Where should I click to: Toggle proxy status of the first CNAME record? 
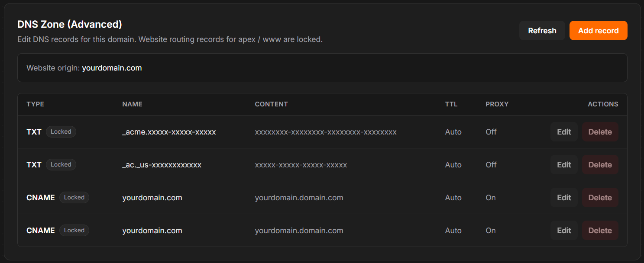tap(490, 197)
